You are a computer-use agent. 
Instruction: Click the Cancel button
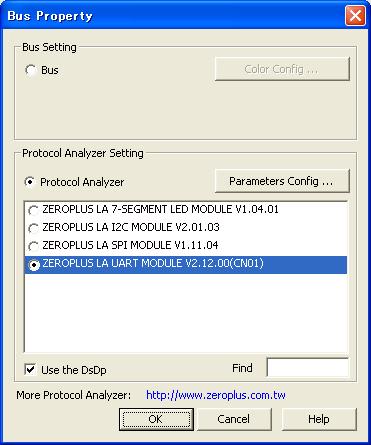point(233,419)
